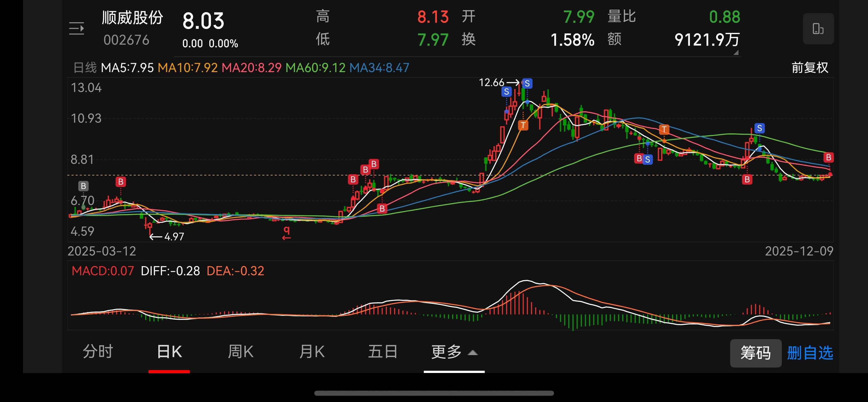The image size is (868, 402).
Task: Click the S sell marker at 12.66
Action: (527, 83)
